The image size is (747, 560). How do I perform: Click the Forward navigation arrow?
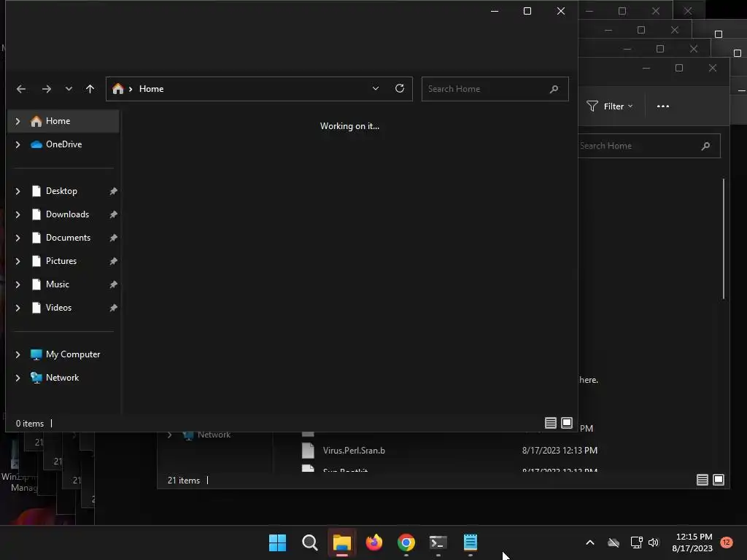(46, 89)
